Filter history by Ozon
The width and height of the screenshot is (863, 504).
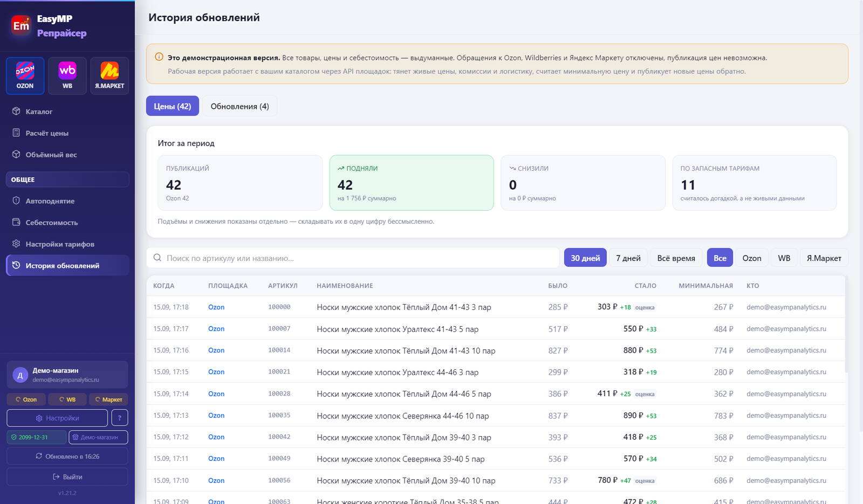coord(752,258)
